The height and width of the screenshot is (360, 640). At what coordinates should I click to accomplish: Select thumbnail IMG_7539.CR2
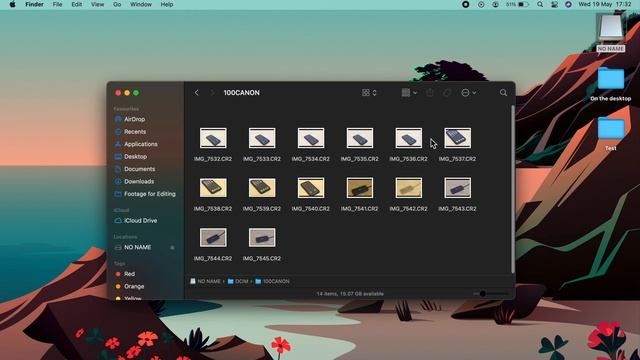click(262, 188)
